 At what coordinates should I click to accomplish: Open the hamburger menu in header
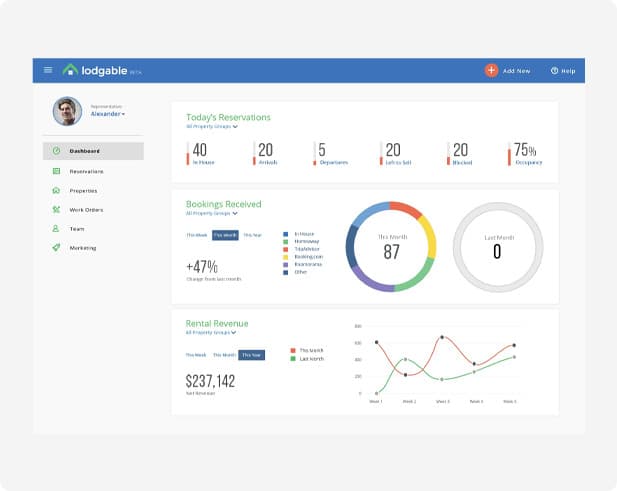click(x=47, y=70)
